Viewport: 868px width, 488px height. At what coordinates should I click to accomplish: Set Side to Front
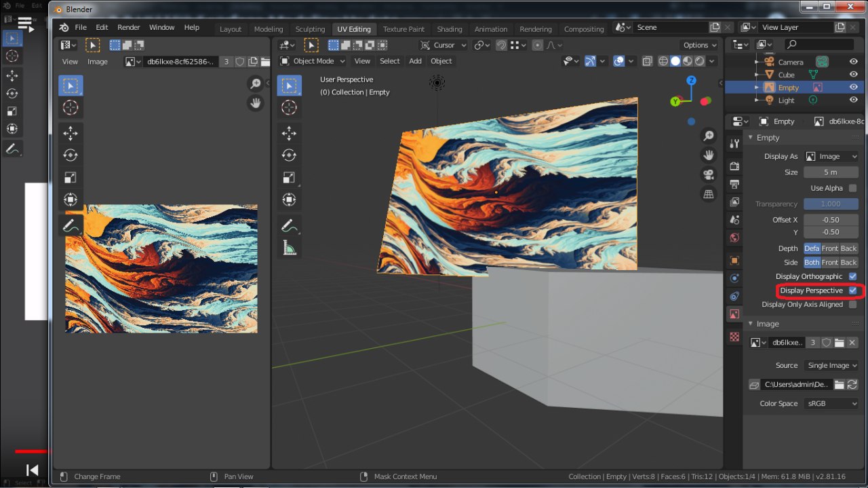830,263
